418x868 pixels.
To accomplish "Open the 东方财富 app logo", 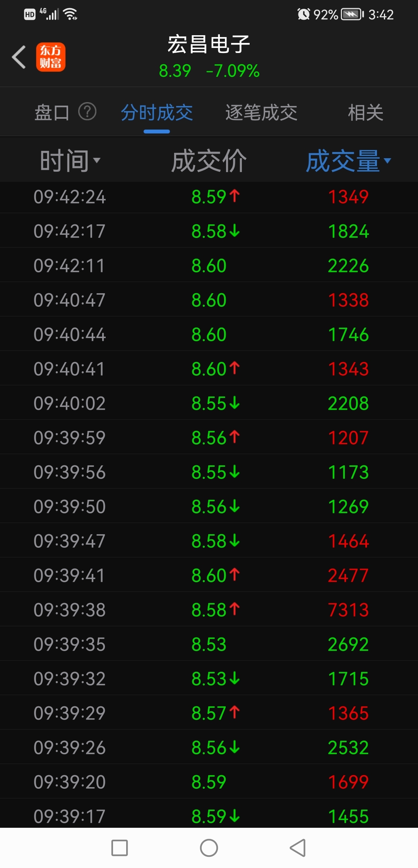I will coord(51,57).
